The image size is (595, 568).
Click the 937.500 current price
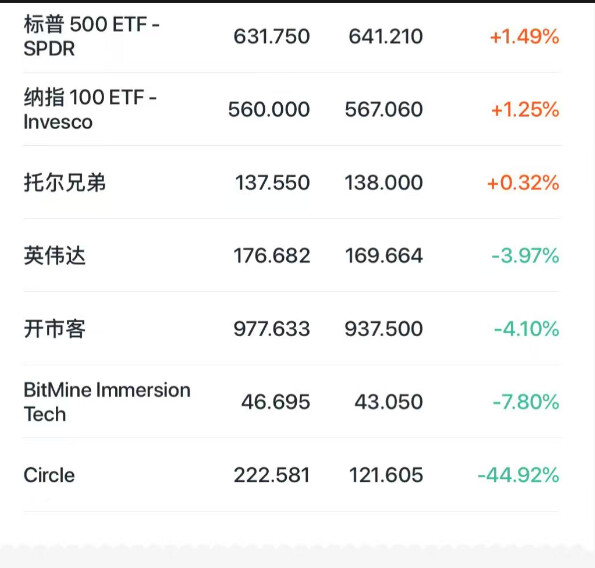tap(384, 329)
